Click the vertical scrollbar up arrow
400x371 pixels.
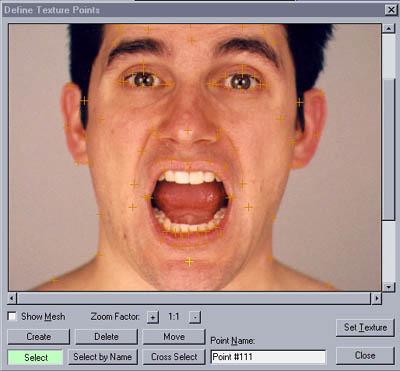pos(388,28)
